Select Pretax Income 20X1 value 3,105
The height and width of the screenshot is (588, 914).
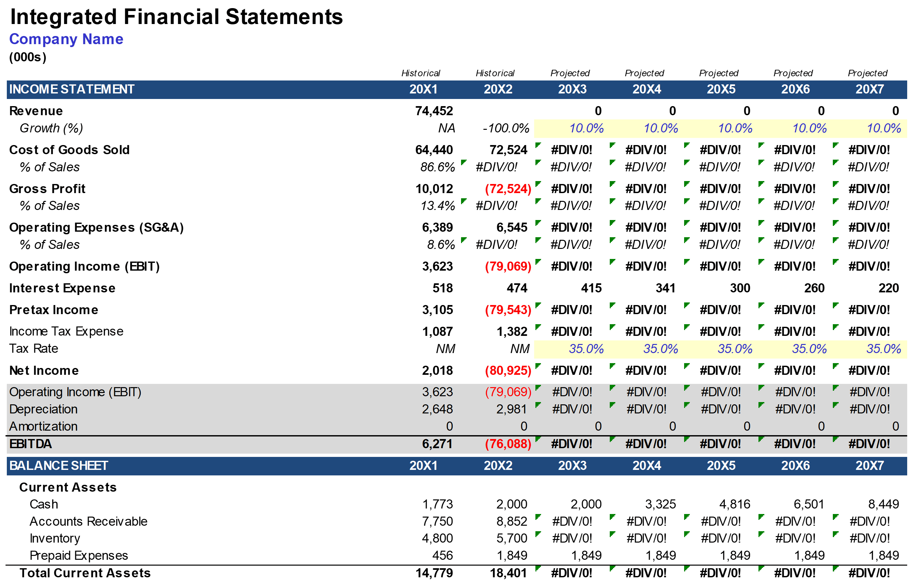[437, 310]
